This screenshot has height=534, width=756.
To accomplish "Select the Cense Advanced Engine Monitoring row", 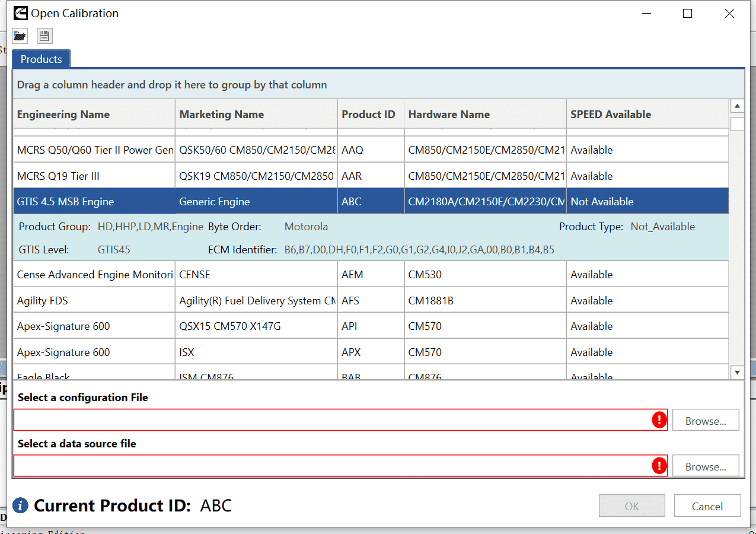I will tap(371, 275).
